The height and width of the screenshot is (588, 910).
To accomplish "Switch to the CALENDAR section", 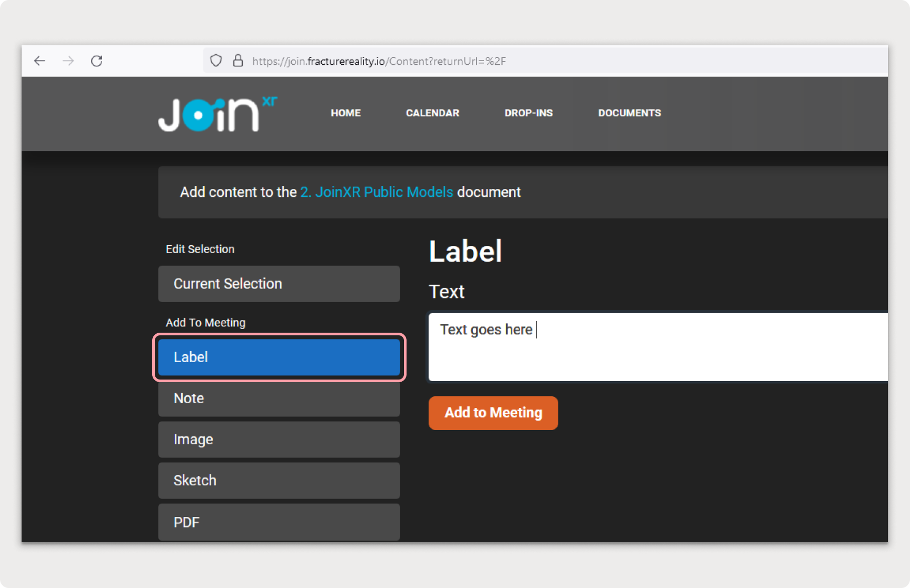I will (432, 113).
